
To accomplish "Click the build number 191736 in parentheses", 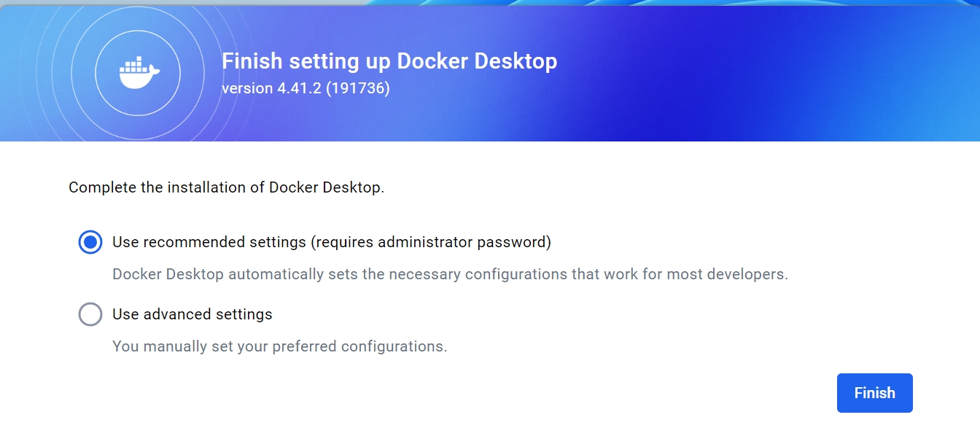I will coord(357,88).
